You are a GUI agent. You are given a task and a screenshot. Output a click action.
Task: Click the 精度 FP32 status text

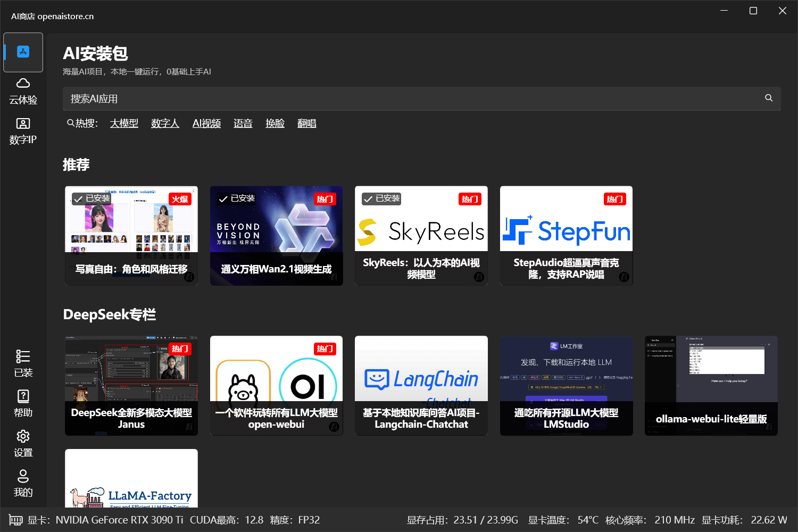pyautogui.click(x=295, y=520)
